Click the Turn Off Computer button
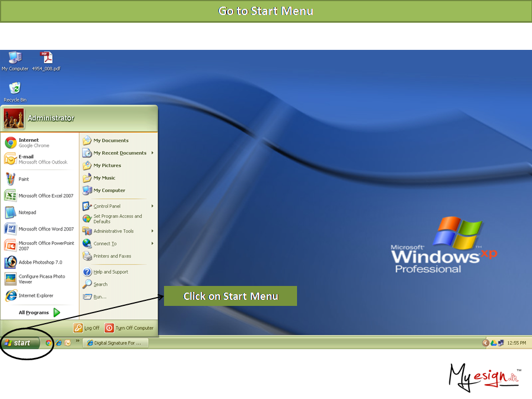 [x=129, y=328]
